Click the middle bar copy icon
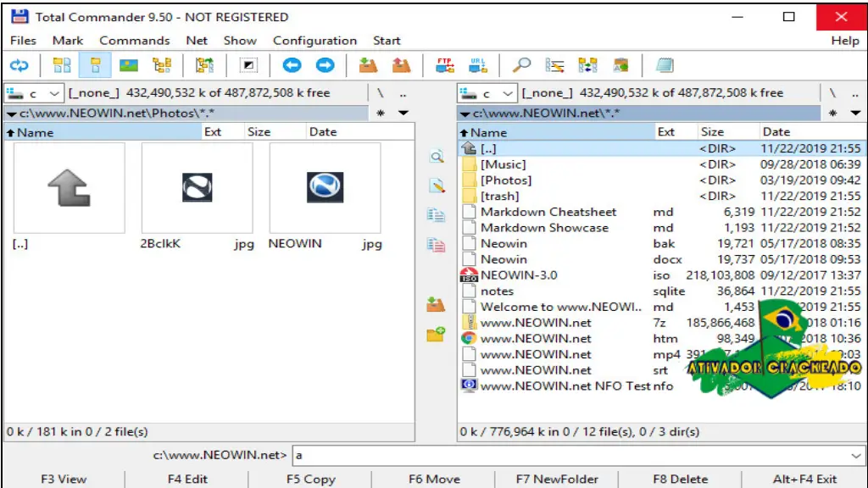868x488 pixels. (437, 214)
